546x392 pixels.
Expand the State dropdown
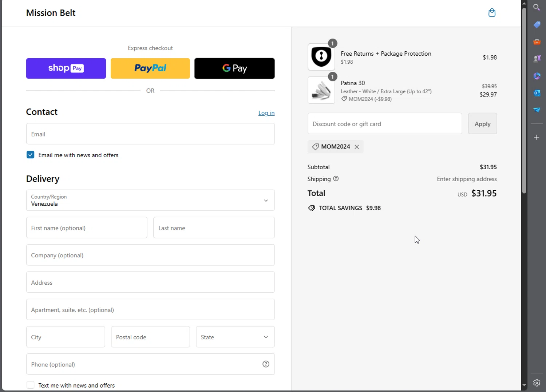[235, 337]
